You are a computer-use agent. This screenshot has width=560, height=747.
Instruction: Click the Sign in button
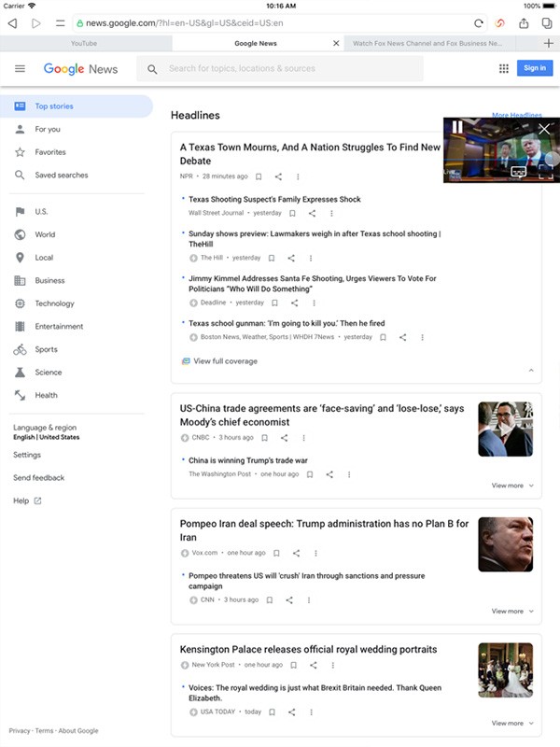coord(535,68)
